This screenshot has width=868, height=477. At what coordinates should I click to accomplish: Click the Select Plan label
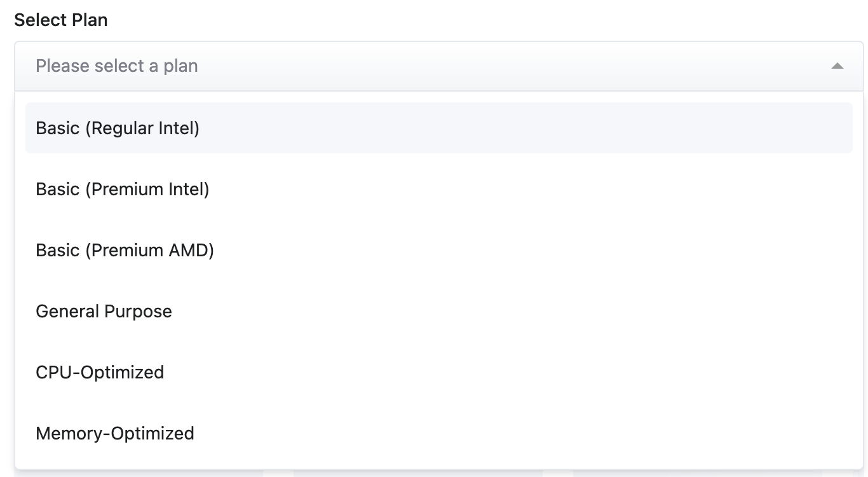pos(61,20)
